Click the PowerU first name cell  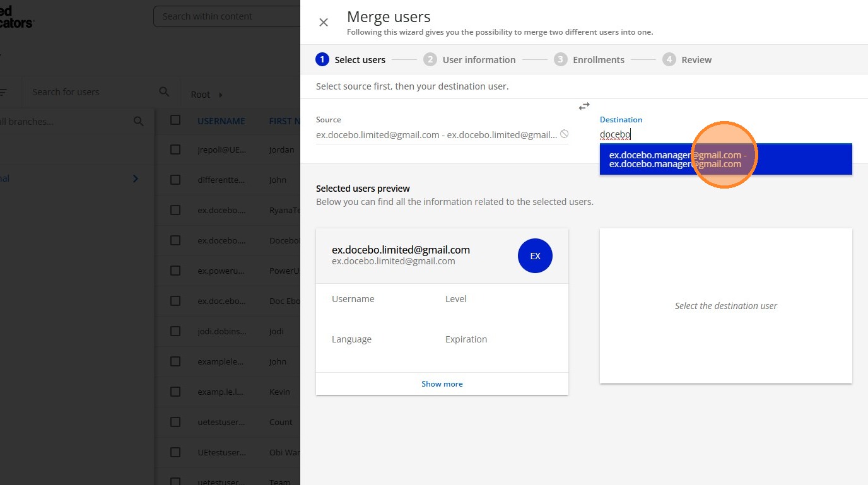click(284, 271)
